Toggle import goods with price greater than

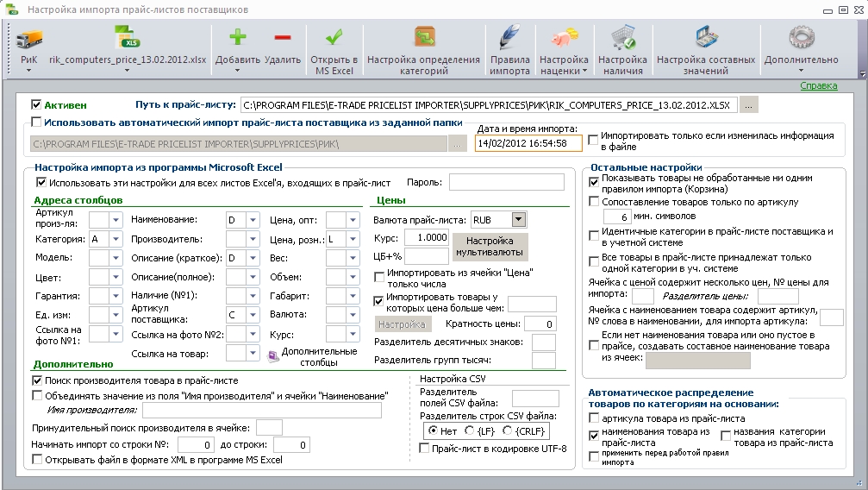378,301
